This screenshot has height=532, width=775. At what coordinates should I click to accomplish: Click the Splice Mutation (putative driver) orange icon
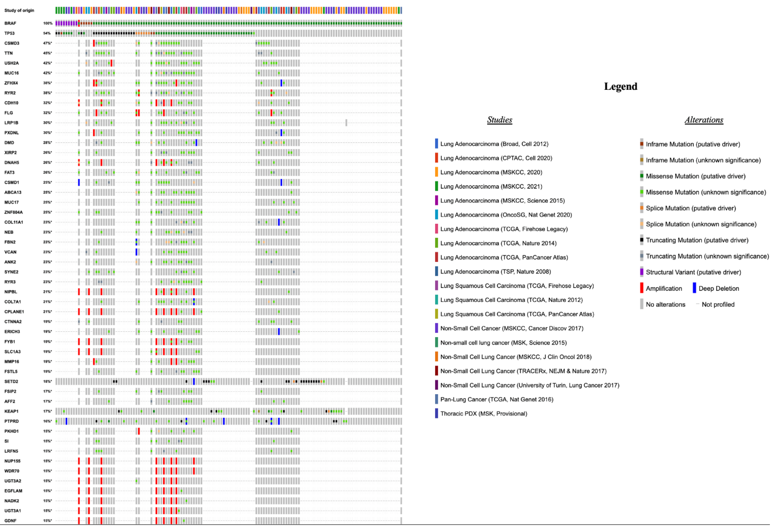(x=642, y=208)
